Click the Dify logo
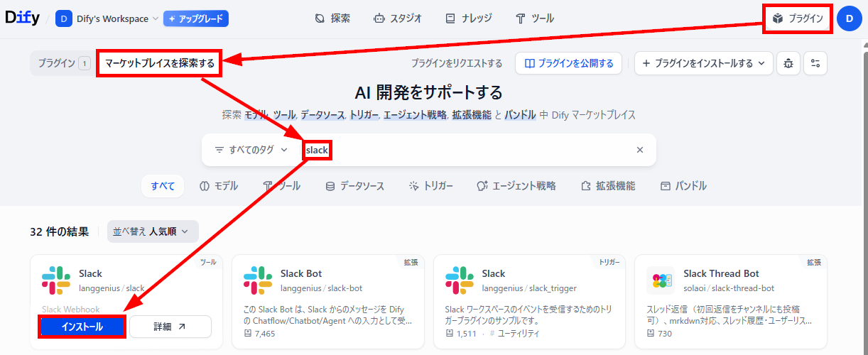 point(22,18)
